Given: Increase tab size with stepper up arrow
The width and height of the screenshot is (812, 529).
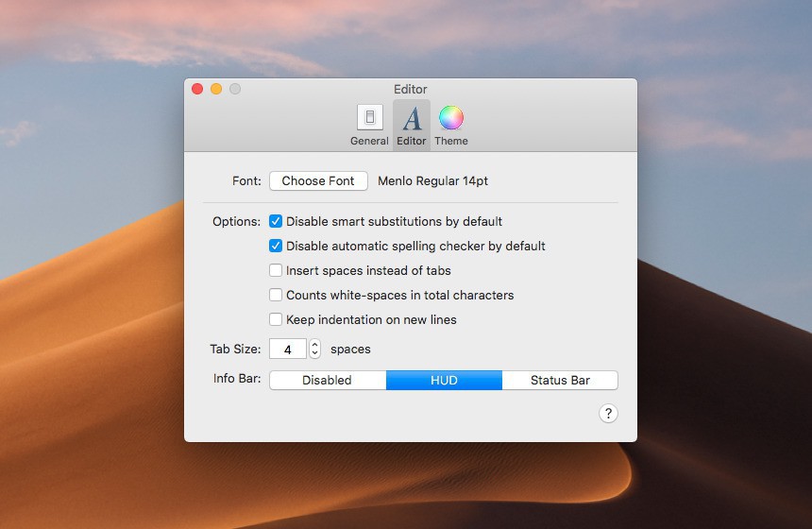Looking at the screenshot, I should pyautogui.click(x=314, y=344).
